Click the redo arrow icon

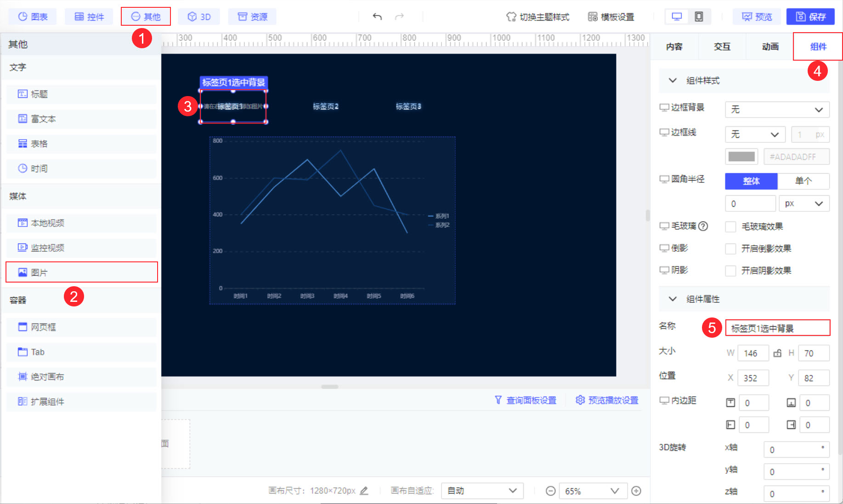399,17
